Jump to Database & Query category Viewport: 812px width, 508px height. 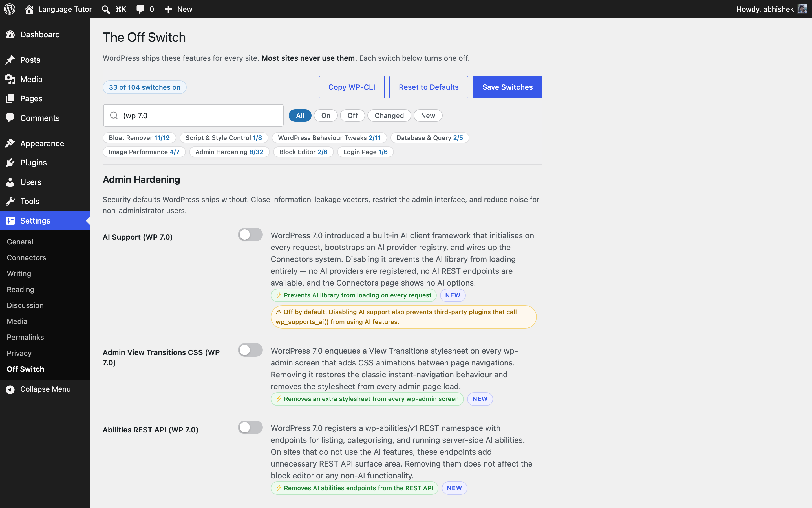coord(429,138)
